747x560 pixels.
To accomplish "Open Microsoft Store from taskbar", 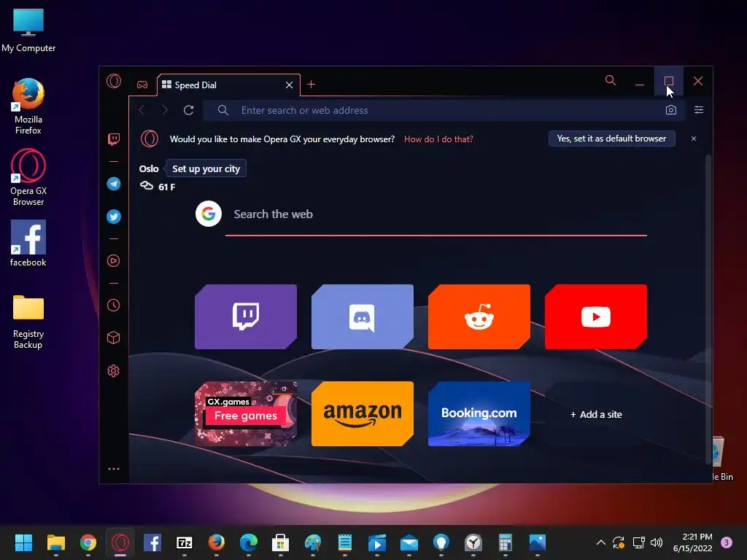I will tap(281, 542).
